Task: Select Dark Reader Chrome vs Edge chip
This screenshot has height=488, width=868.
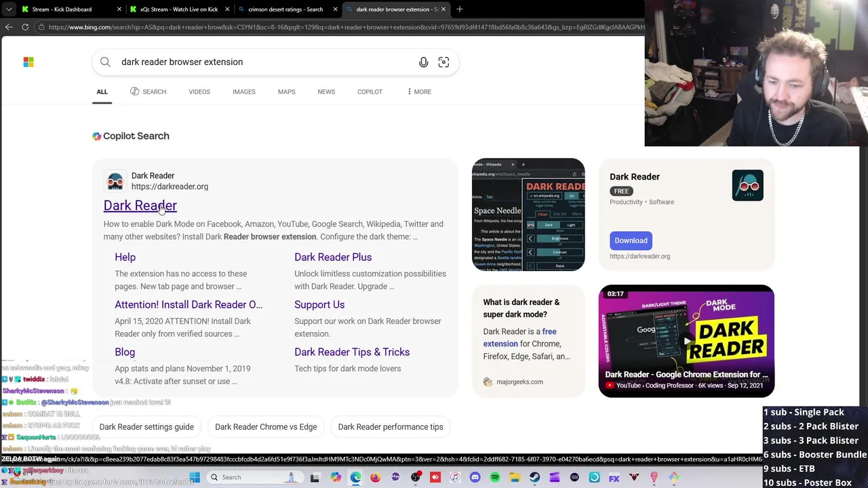Action: tap(266, 427)
